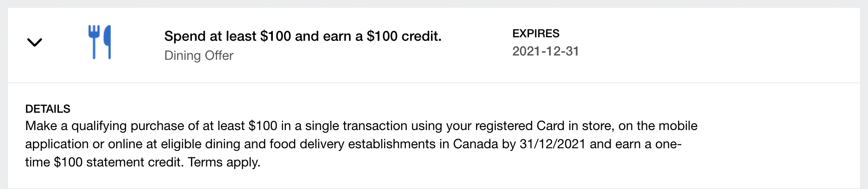Click the DETAILS section heading
The image size is (868, 189).
pyautogui.click(x=48, y=108)
